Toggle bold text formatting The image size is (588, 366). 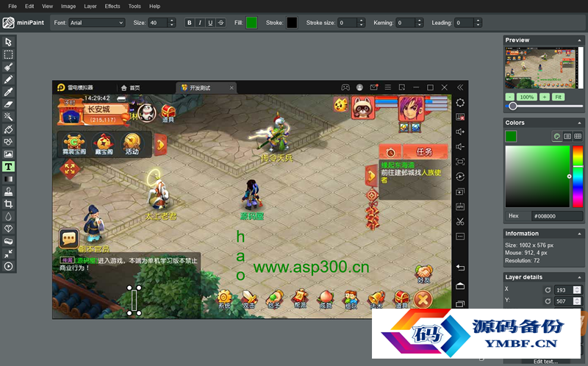190,23
